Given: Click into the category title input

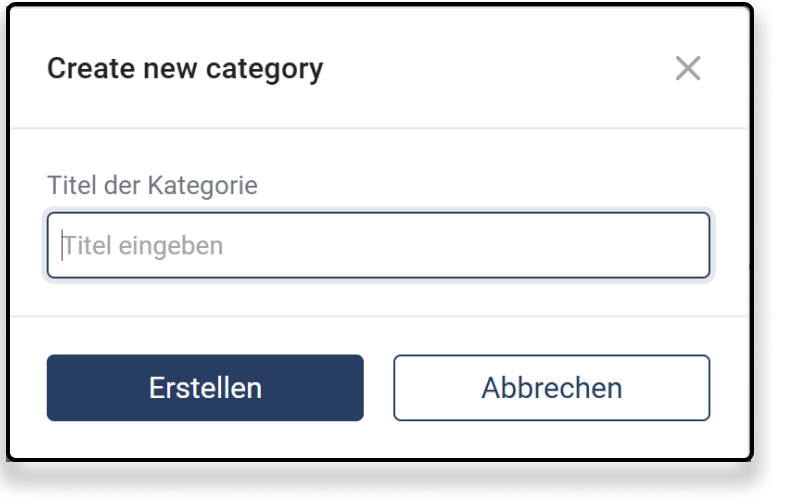Looking at the screenshot, I should click(x=378, y=245).
